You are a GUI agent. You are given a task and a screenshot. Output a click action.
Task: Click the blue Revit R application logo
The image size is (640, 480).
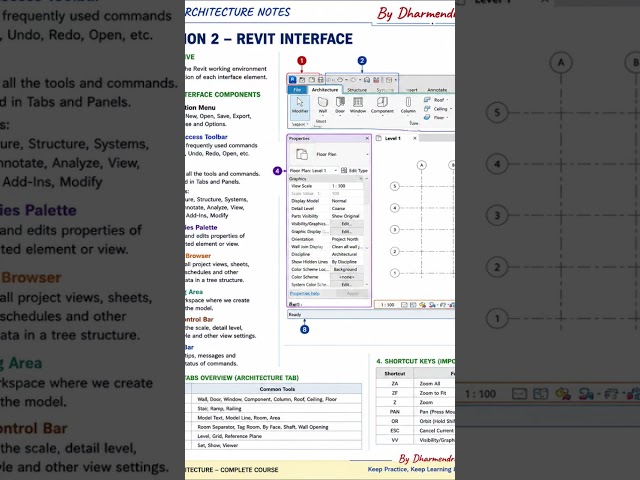pos(292,80)
